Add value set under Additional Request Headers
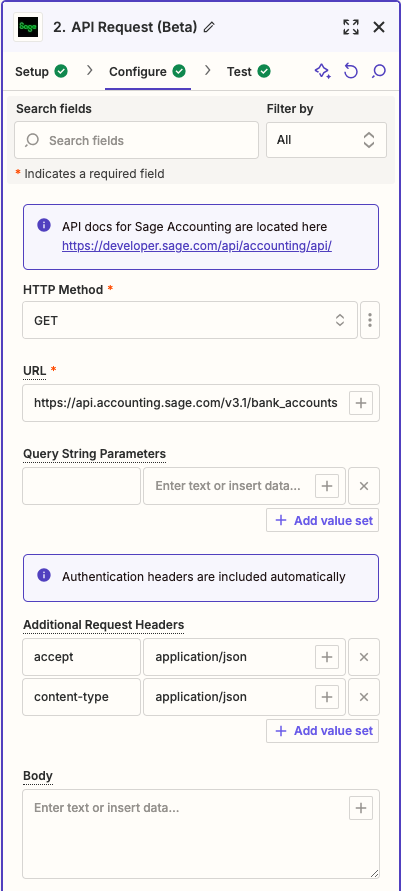Screen dimensions: 401x891 tap(323, 731)
